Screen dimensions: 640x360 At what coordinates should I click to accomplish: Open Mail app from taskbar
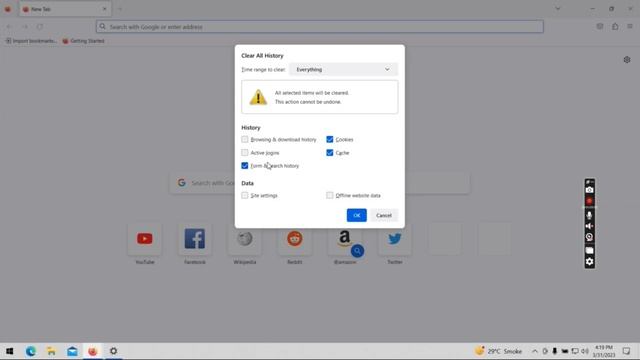tap(72, 351)
